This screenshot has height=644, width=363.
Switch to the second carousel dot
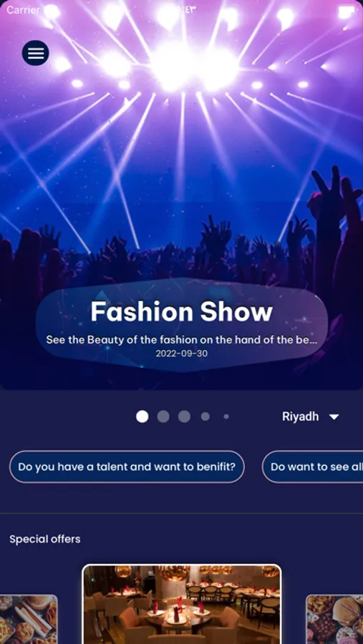pyautogui.click(x=163, y=416)
